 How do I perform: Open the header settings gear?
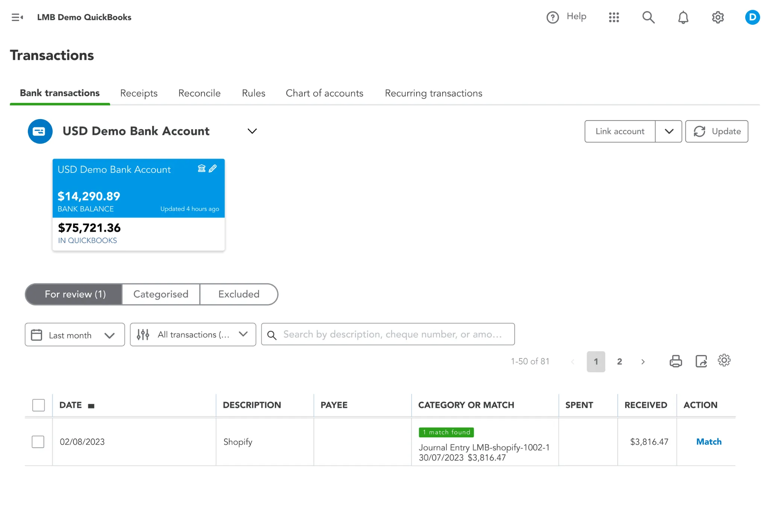(x=717, y=17)
